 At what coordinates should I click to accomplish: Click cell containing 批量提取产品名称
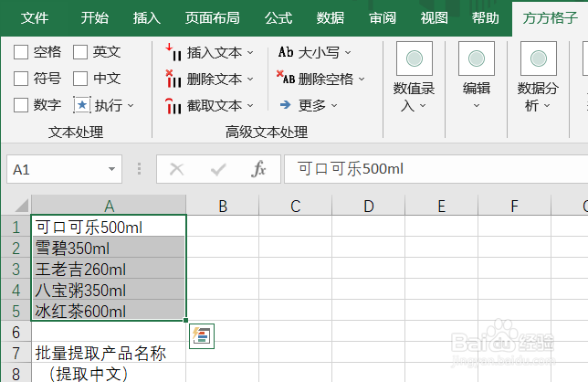click(109, 353)
